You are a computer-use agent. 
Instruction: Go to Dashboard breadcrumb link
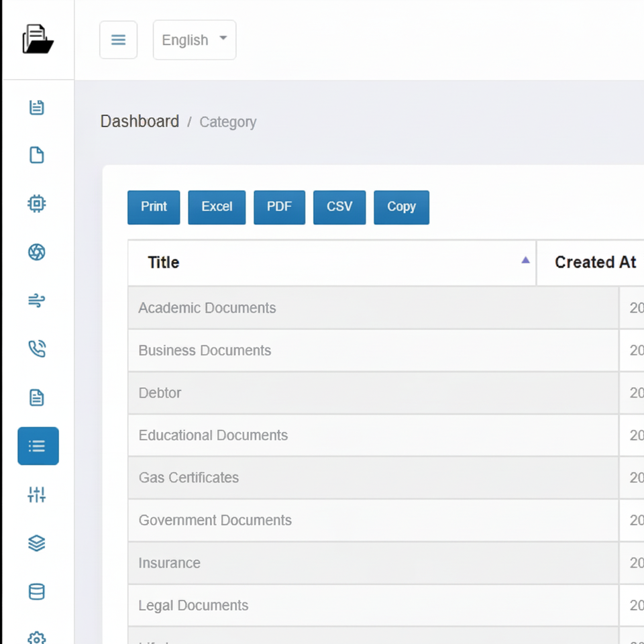point(140,121)
